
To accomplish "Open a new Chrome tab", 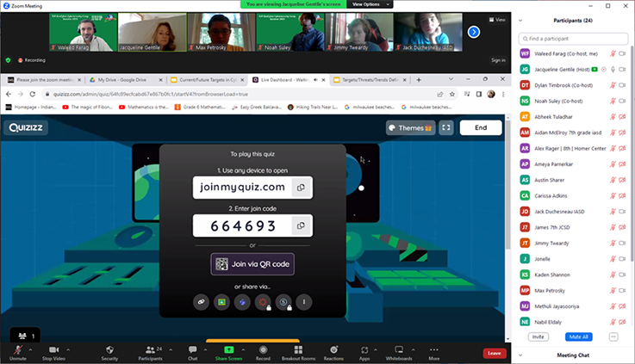I will [x=419, y=80].
